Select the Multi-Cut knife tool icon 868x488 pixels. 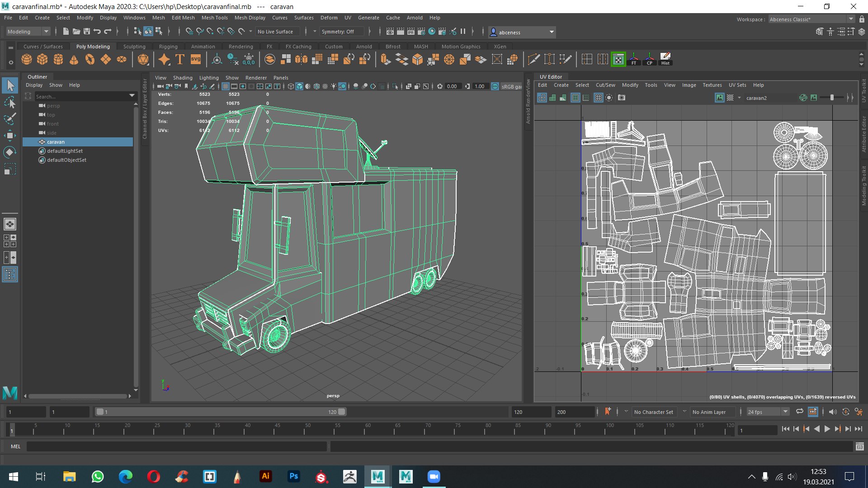pyautogui.click(x=534, y=59)
